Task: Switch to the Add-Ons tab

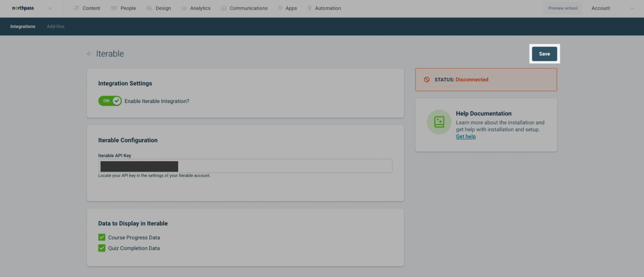Action: [56, 26]
